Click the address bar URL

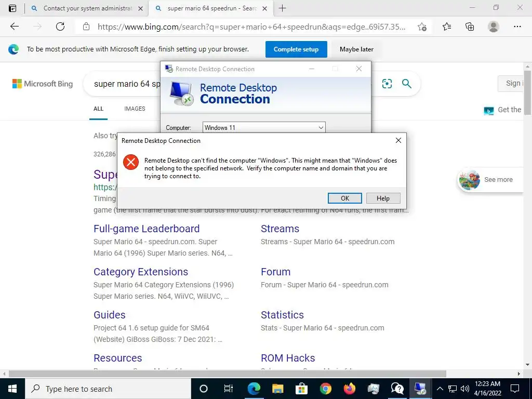pos(251,27)
